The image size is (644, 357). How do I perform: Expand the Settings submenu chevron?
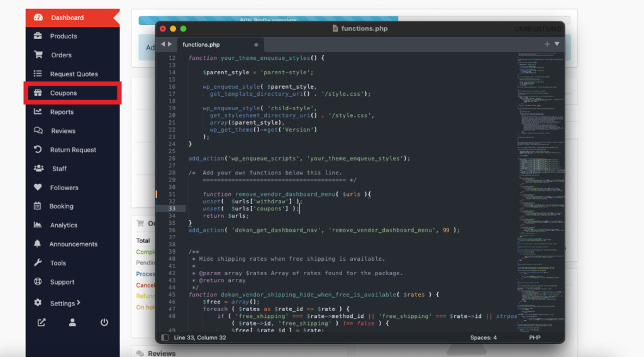click(79, 303)
